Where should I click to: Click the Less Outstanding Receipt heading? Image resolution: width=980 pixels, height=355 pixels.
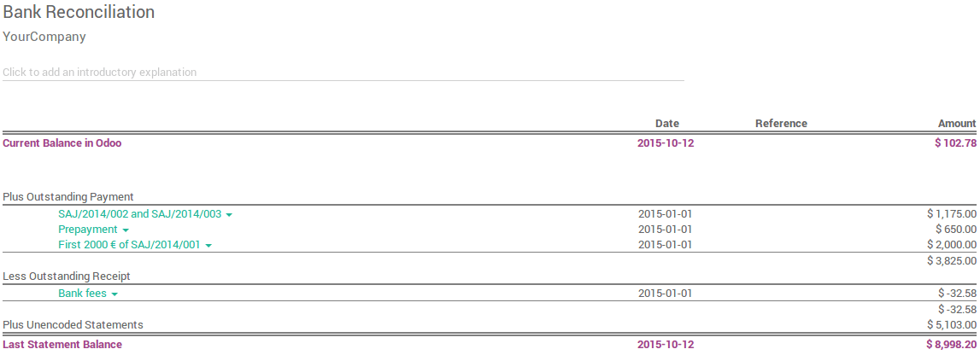[66, 276]
